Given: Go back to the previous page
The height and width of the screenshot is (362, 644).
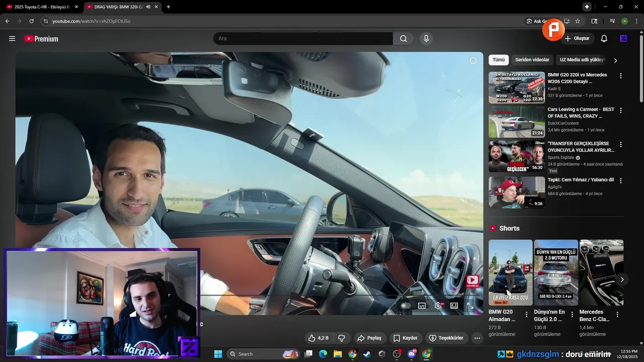Looking at the screenshot, I should [x=7, y=21].
